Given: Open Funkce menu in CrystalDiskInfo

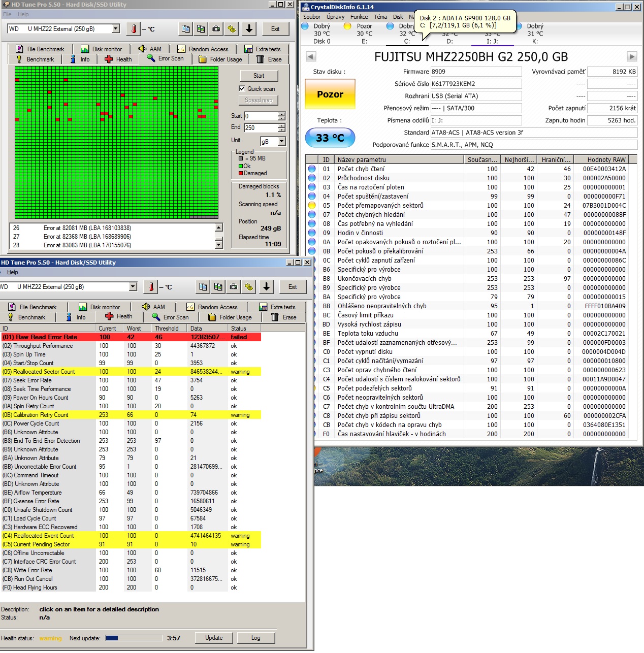Looking at the screenshot, I should click(359, 17).
